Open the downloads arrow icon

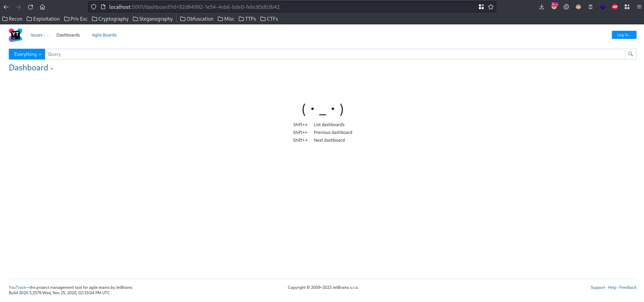pyautogui.click(x=542, y=7)
